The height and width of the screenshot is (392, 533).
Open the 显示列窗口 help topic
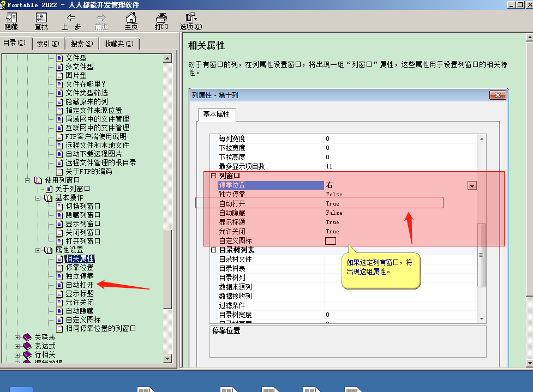[x=83, y=224]
